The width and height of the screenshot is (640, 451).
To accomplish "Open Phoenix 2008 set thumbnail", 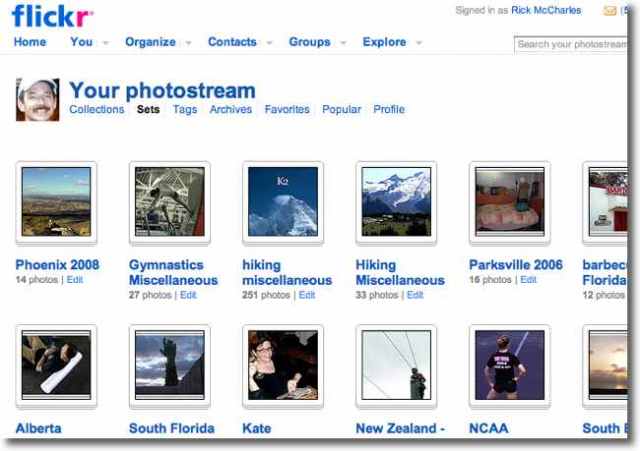I will (x=56, y=202).
